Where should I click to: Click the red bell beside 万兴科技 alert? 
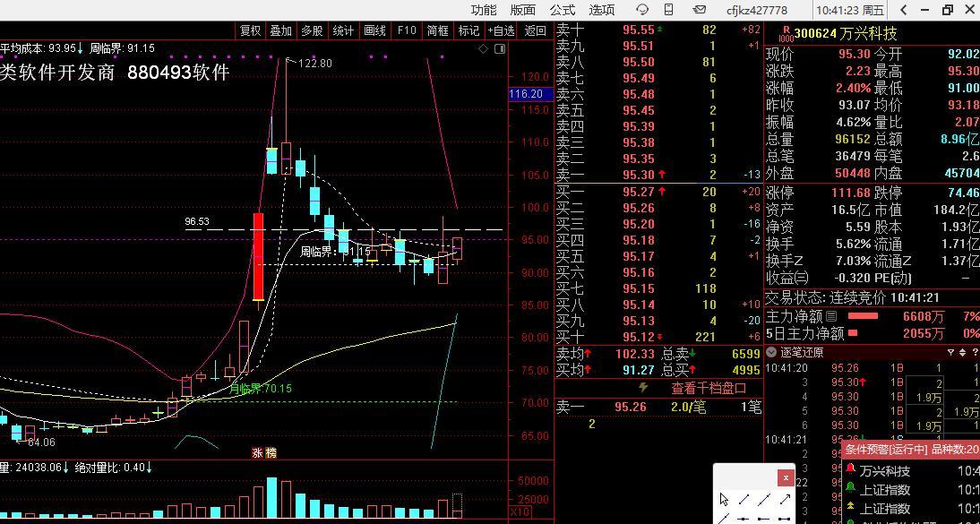[850, 469]
